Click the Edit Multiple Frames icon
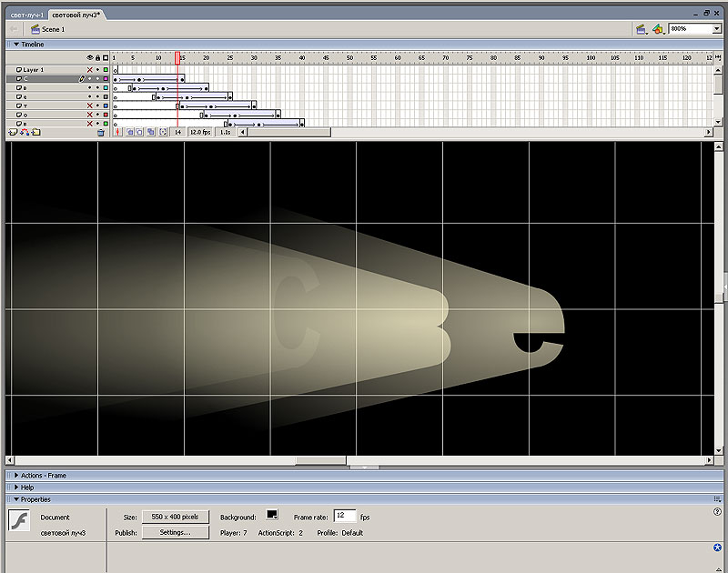The width and height of the screenshot is (728, 573). tap(151, 132)
